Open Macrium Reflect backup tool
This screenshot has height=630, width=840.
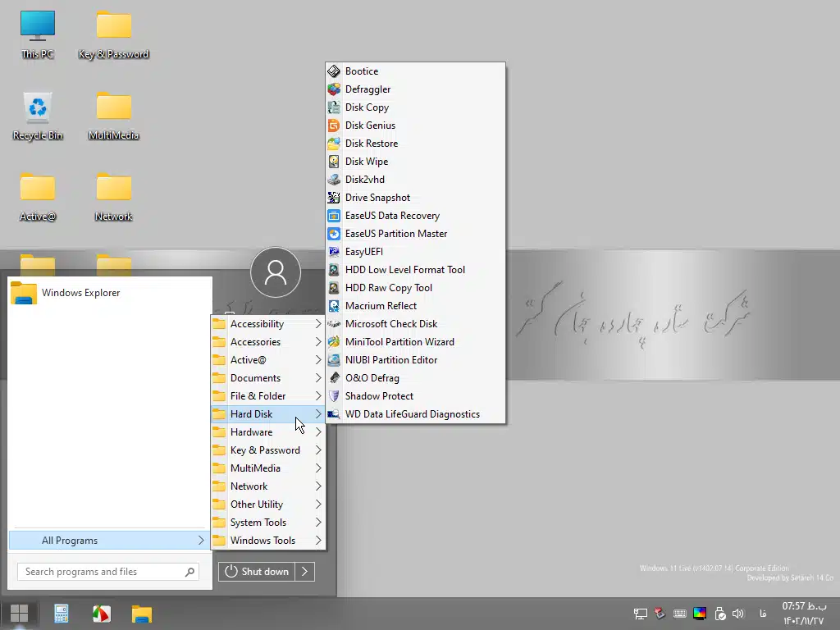pos(380,306)
